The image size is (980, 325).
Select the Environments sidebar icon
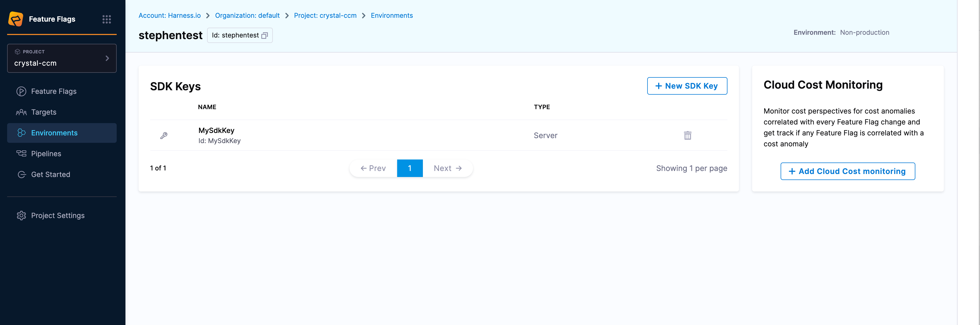coord(22,133)
